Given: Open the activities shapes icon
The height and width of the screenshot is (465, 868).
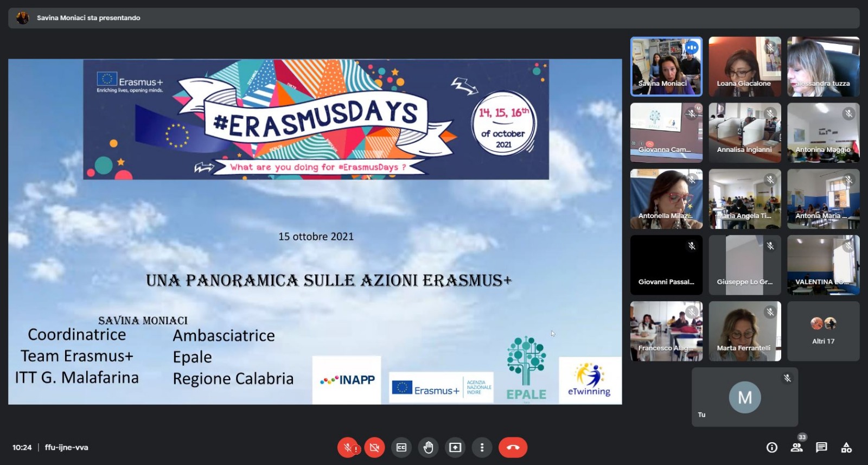Looking at the screenshot, I should point(846,448).
